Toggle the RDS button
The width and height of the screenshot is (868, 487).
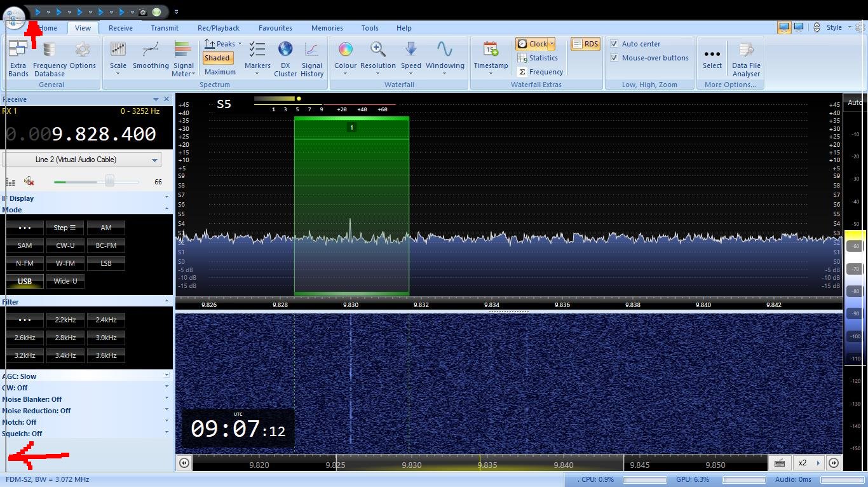click(585, 44)
